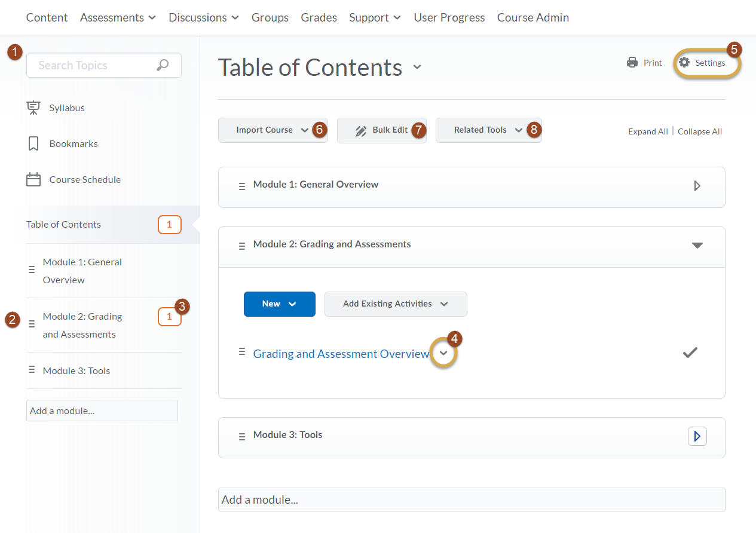Image resolution: width=756 pixels, height=533 pixels.
Task: Expand the Module 1: General Overview panel arrow
Action: click(697, 186)
